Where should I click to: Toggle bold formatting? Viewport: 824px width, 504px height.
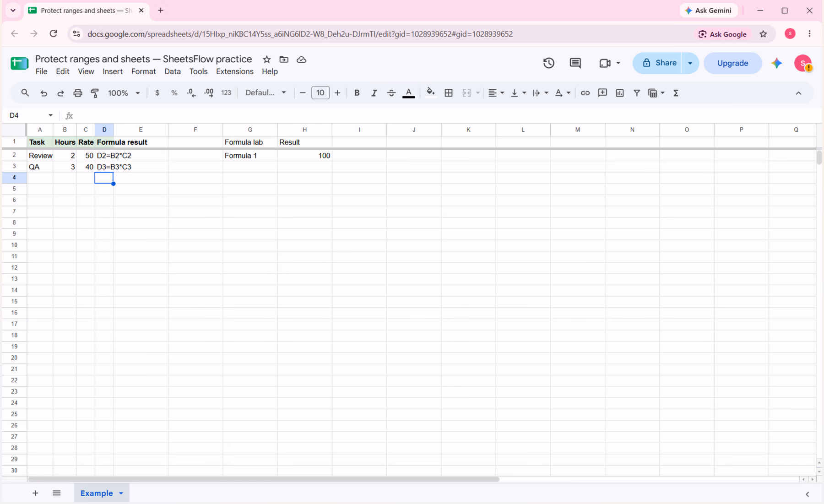[x=357, y=93]
